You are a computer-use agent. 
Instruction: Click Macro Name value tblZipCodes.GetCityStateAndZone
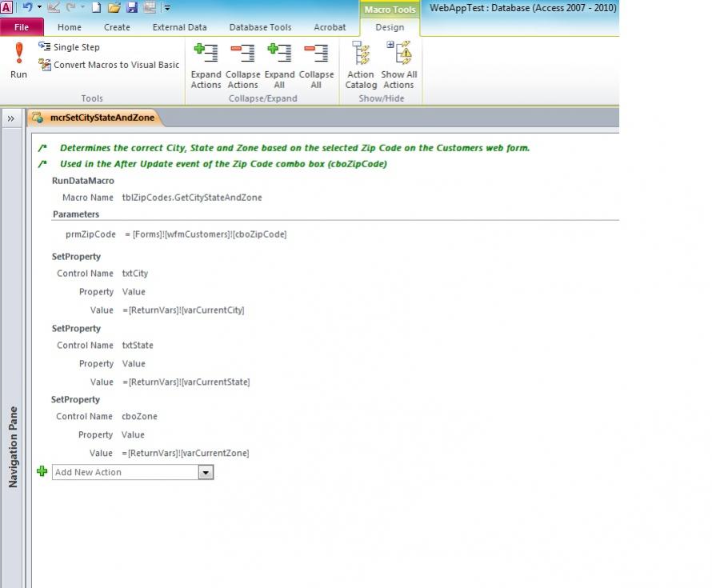pyautogui.click(x=192, y=198)
